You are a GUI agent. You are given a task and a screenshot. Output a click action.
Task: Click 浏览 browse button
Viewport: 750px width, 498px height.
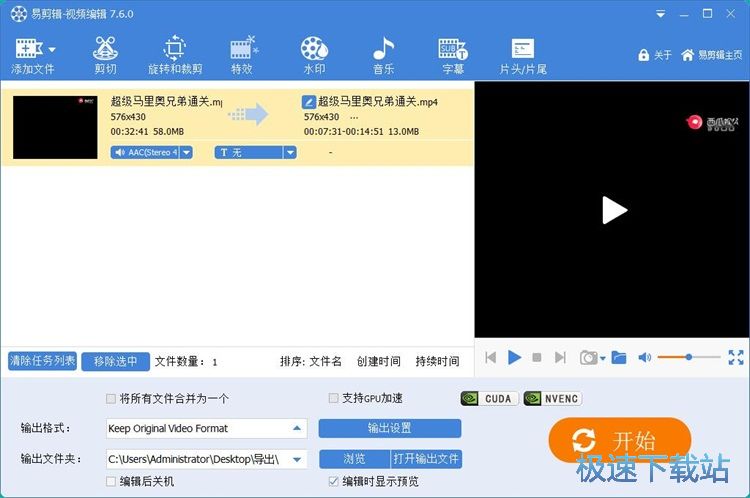354,459
